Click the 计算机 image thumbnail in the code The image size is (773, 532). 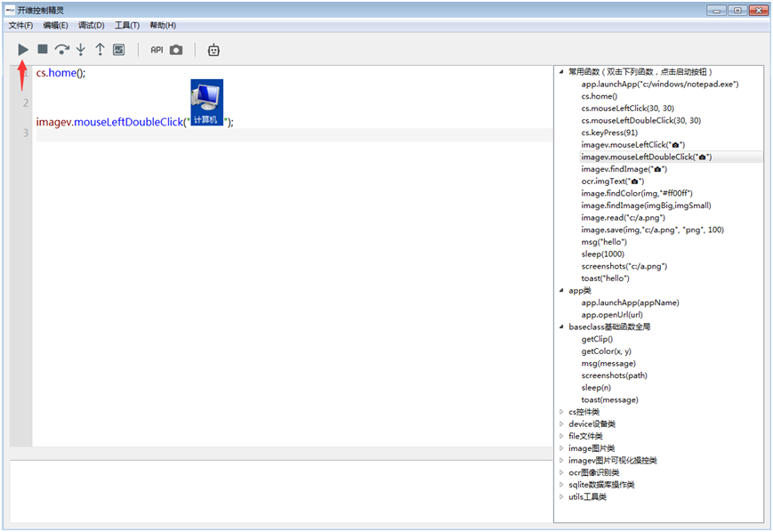tap(207, 102)
